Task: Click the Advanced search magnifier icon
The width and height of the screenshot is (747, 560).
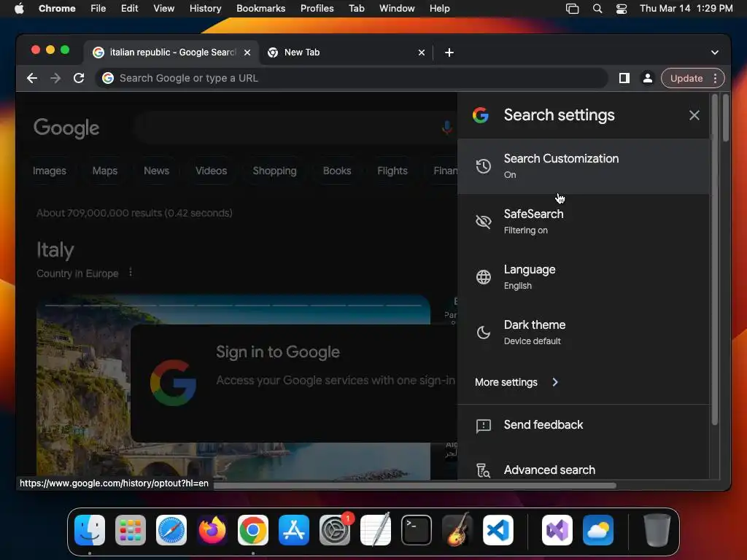Action: pyautogui.click(x=483, y=470)
